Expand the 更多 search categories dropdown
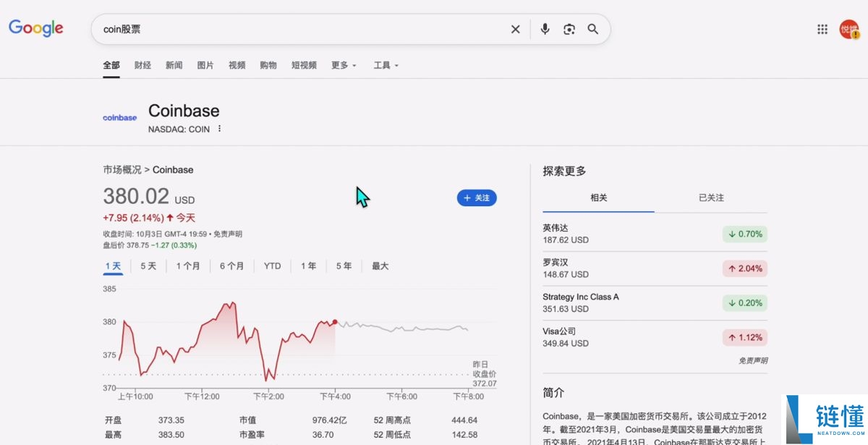The width and height of the screenshot is (868, 445). coord(343,65)
